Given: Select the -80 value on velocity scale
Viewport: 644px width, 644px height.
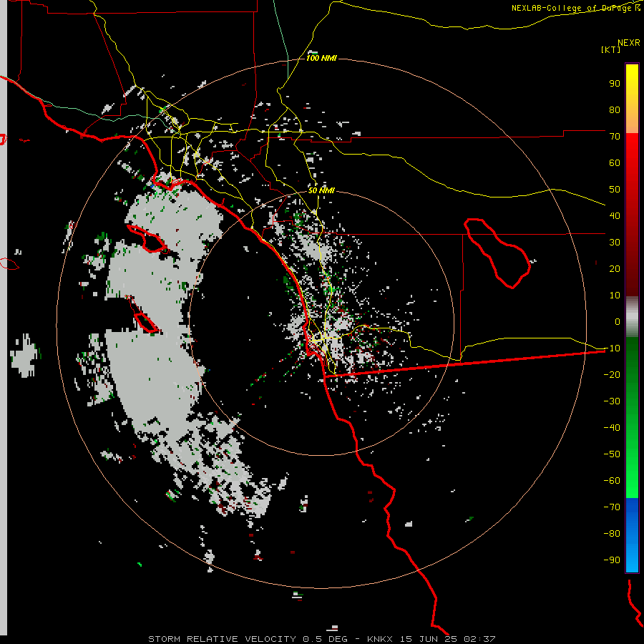Looking at the screenshot, I should pyautogui.click(x=612, y=534).
